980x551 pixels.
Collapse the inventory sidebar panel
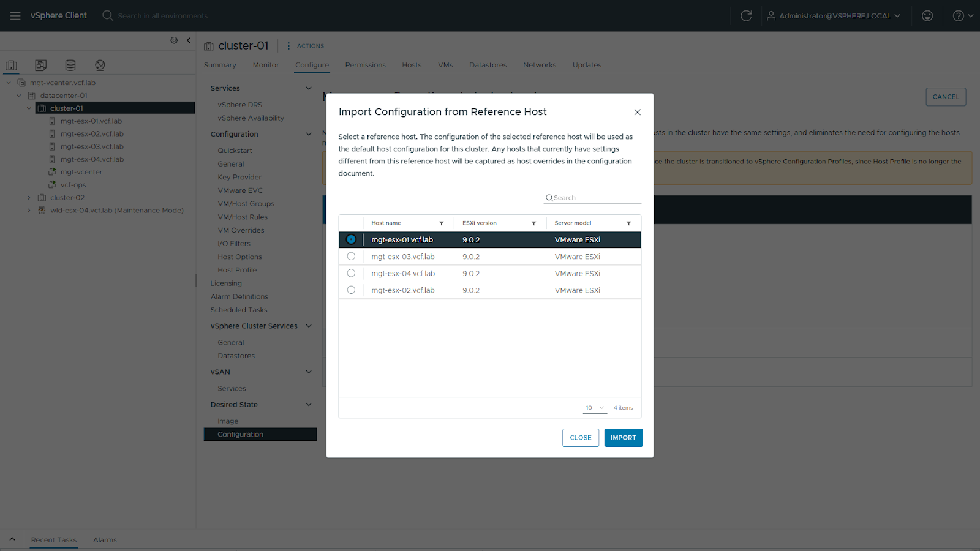tap(189, 40)
